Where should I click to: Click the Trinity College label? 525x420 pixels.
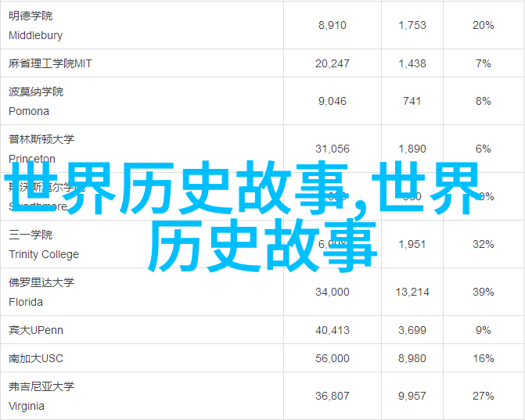click(44, 254)
